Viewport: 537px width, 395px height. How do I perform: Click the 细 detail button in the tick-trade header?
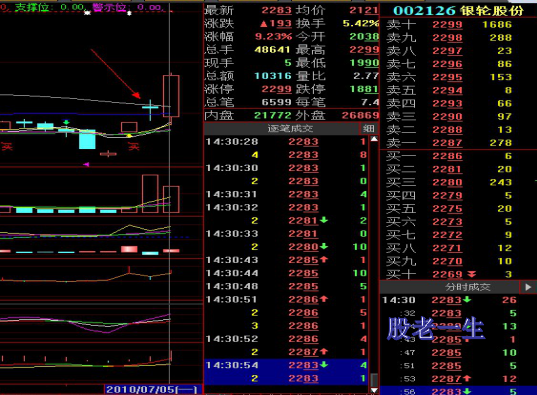[369, 128]
